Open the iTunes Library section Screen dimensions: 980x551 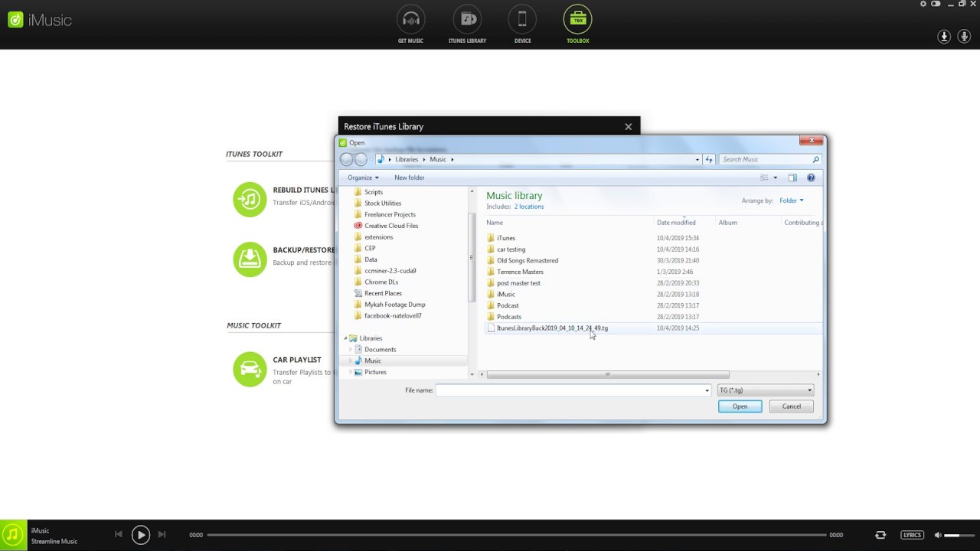pos(467,24)
